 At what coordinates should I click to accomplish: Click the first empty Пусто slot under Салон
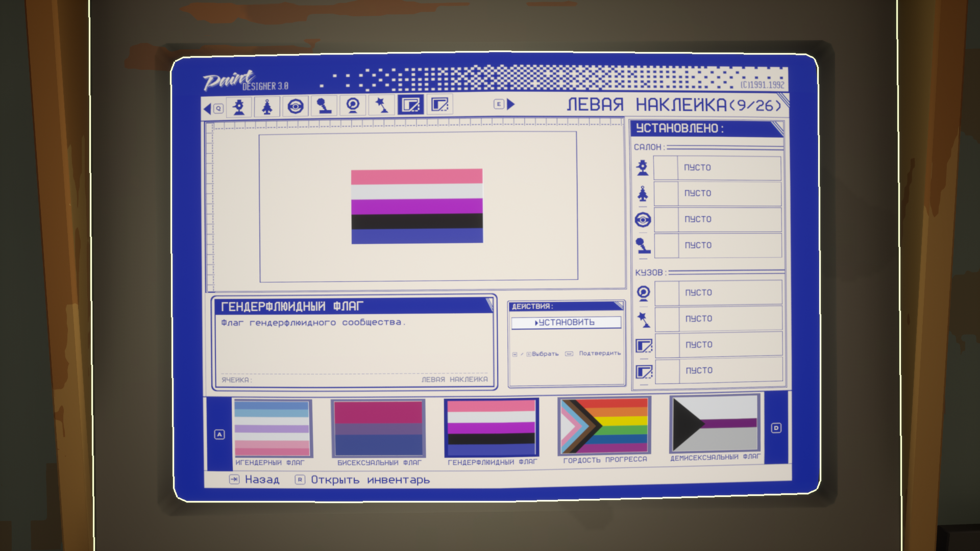pyautogui.click(x=717, y=168)
